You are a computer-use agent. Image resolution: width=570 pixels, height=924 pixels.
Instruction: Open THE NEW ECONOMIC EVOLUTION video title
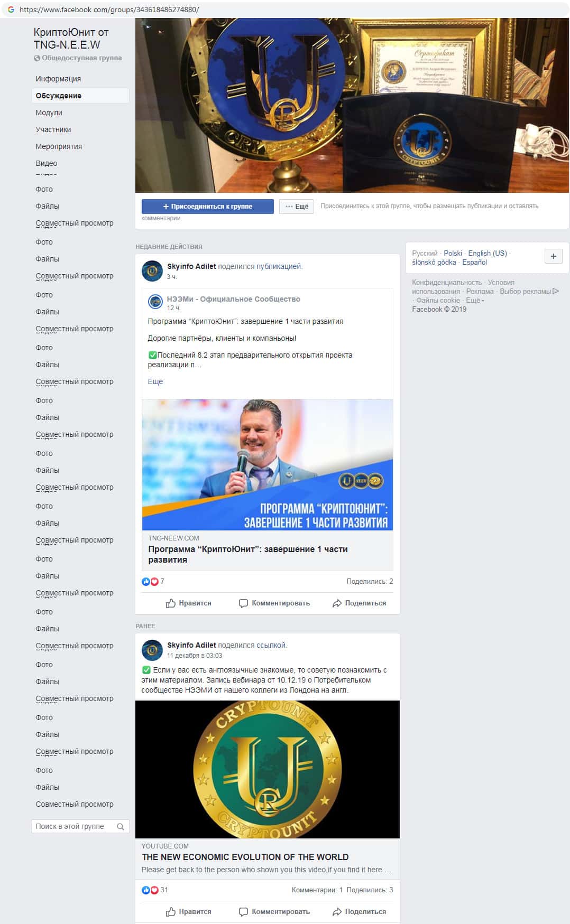pyautogui.click(x=245, y=857)
